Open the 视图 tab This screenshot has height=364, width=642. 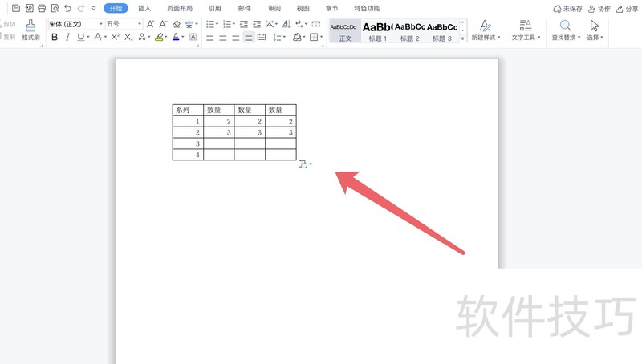(x=303, y=8)
